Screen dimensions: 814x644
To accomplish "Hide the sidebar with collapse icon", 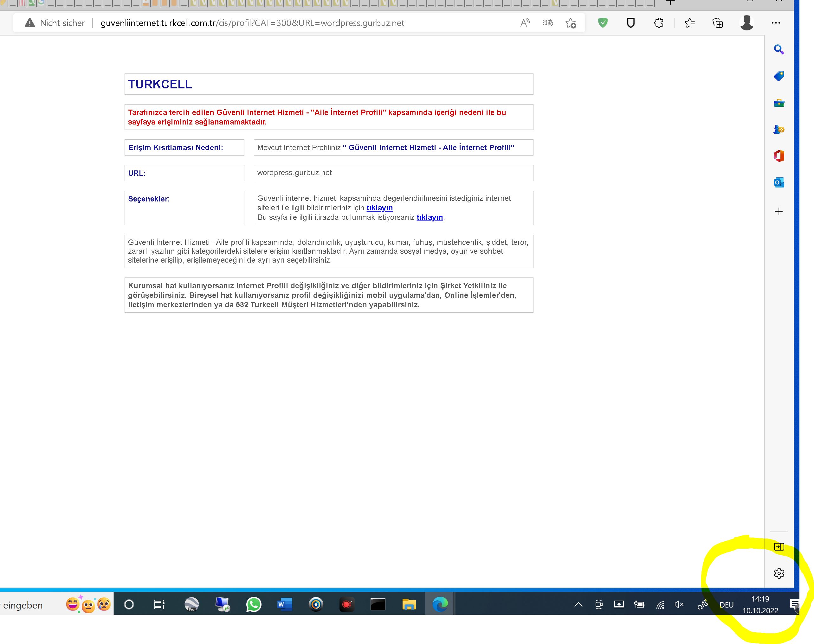I will pyautogui.click(x=779, y=547).
